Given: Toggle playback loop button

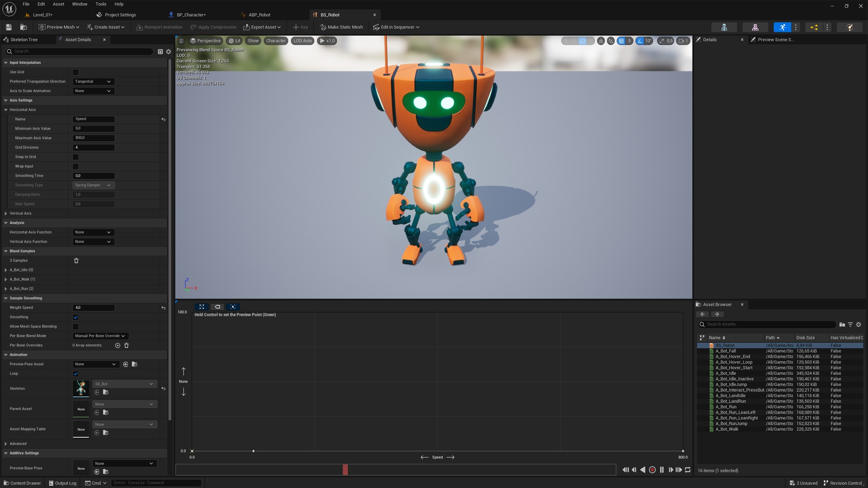Looking at the screenshot, I should click(x=688, y=470).
